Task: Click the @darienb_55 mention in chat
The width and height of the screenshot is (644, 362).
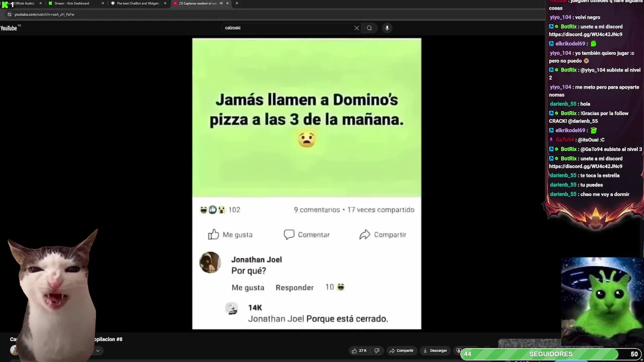Action: (x=583, y=121)
